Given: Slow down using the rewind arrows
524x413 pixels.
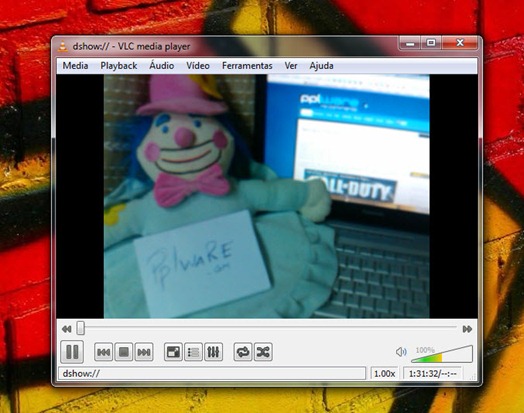Looking at the screenshot, I should 67,329.
